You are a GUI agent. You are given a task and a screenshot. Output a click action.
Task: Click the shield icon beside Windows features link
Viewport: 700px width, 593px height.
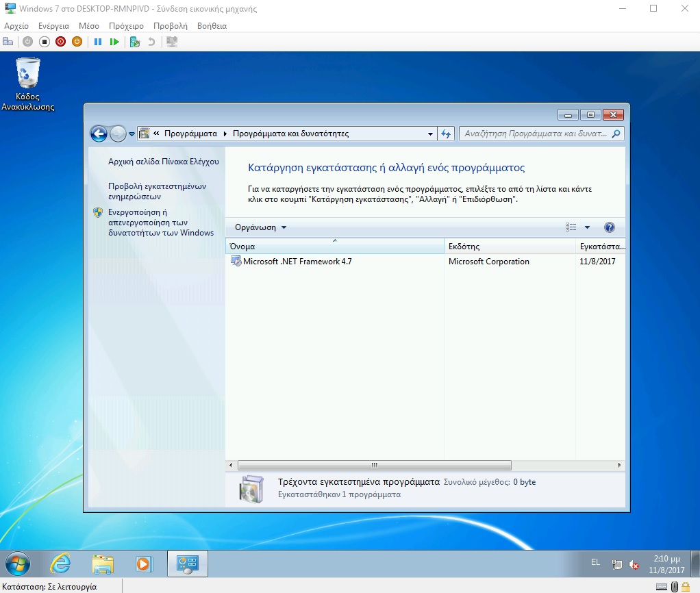click(x=98, y=212)
